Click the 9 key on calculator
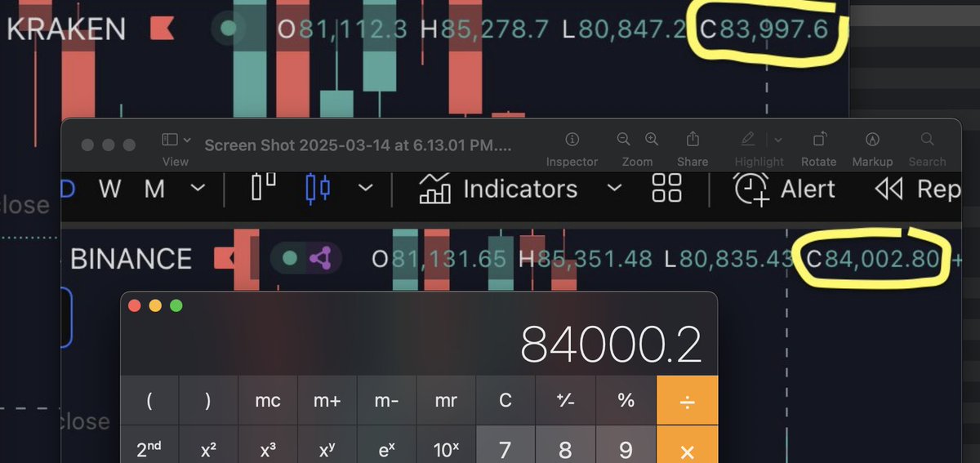The image size is (980, 463). (626, 445)
